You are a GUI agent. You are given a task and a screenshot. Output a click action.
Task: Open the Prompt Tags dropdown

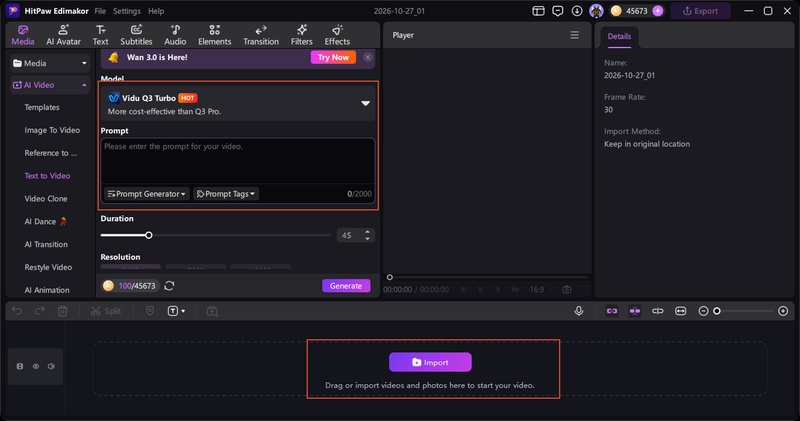click(226, 194)
